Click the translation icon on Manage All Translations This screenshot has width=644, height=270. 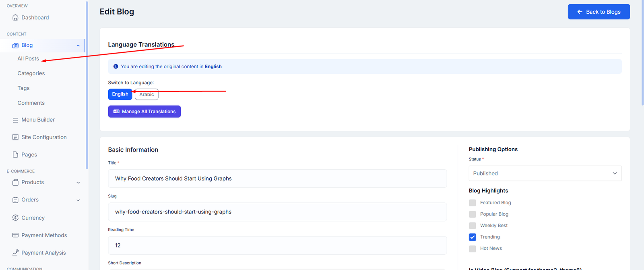click(x=116, y=112)
